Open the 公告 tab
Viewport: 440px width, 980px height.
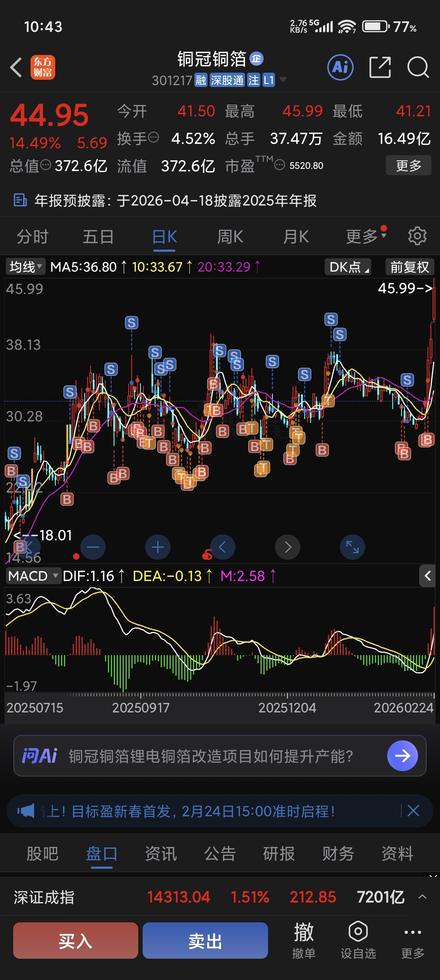[x=220, y=853]
